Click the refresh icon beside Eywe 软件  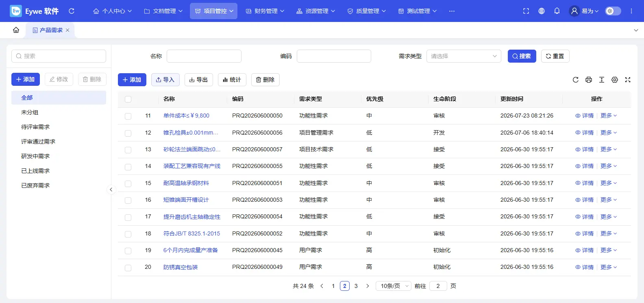point(72,11)
